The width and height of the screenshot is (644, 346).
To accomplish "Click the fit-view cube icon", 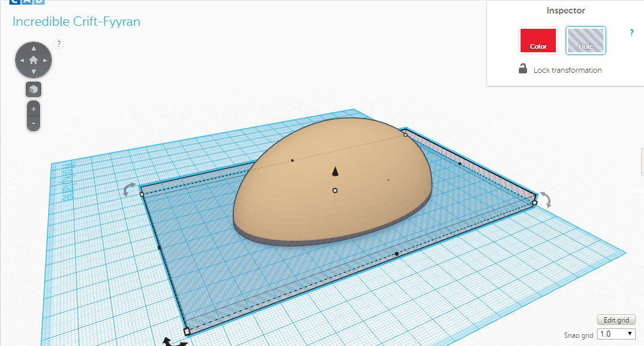I will tap(33, 89).
